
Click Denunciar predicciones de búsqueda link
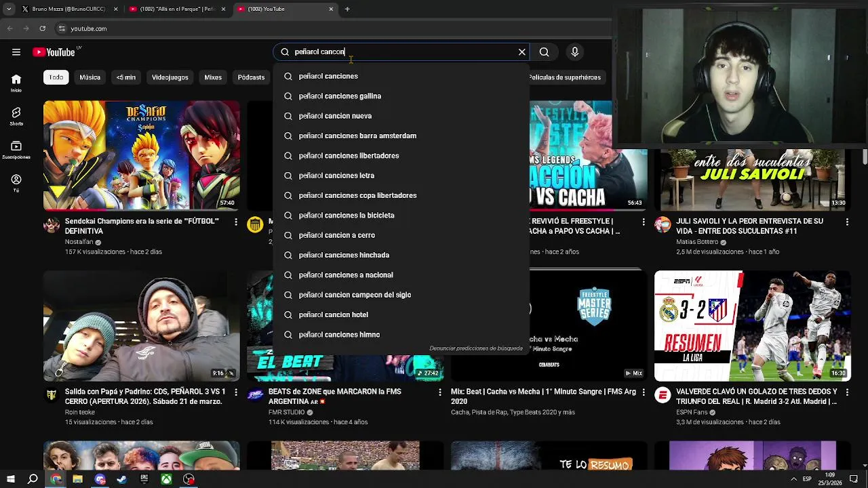(x=476, y=348)
